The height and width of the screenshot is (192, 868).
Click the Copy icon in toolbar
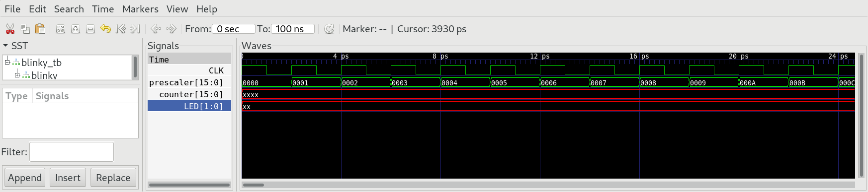click(x=25, y=29)
